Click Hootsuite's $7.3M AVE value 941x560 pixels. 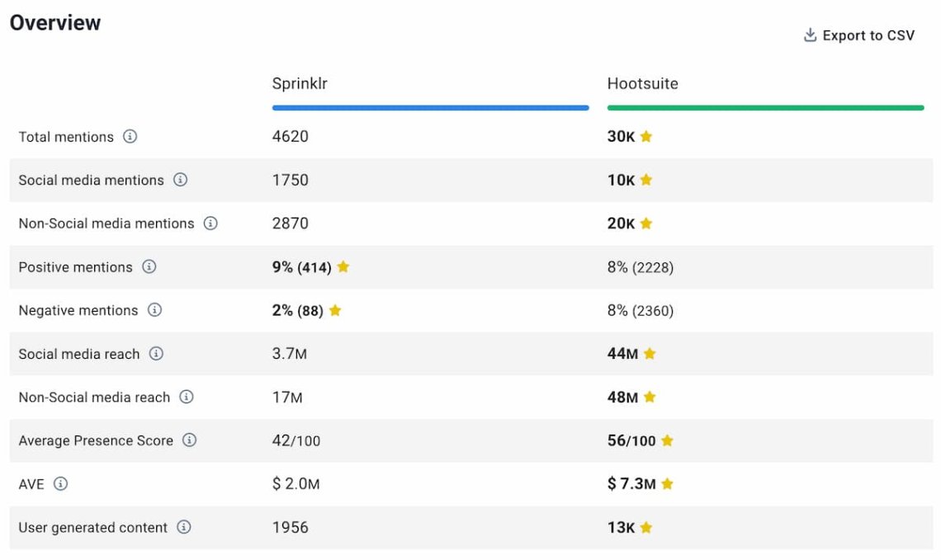tap(631, 484)
